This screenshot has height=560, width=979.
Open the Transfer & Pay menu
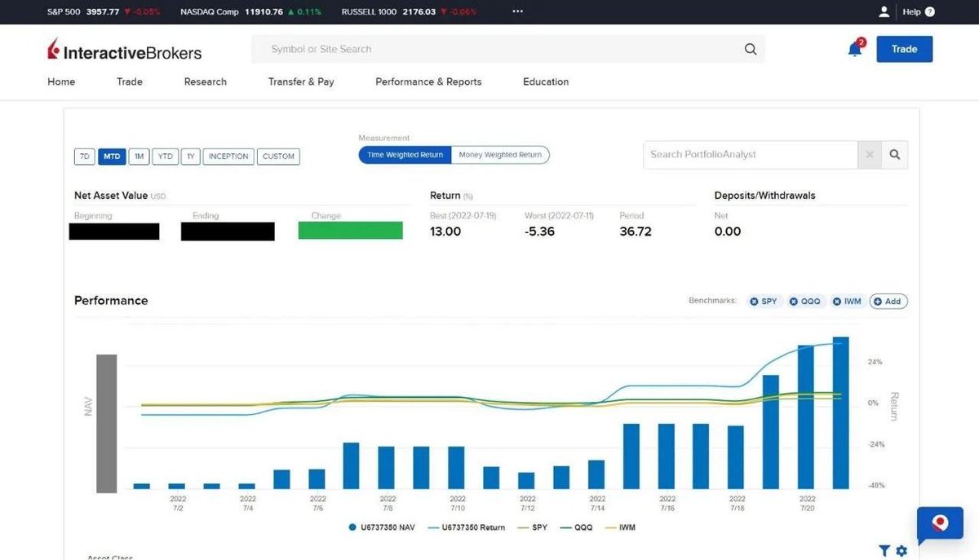301,82
